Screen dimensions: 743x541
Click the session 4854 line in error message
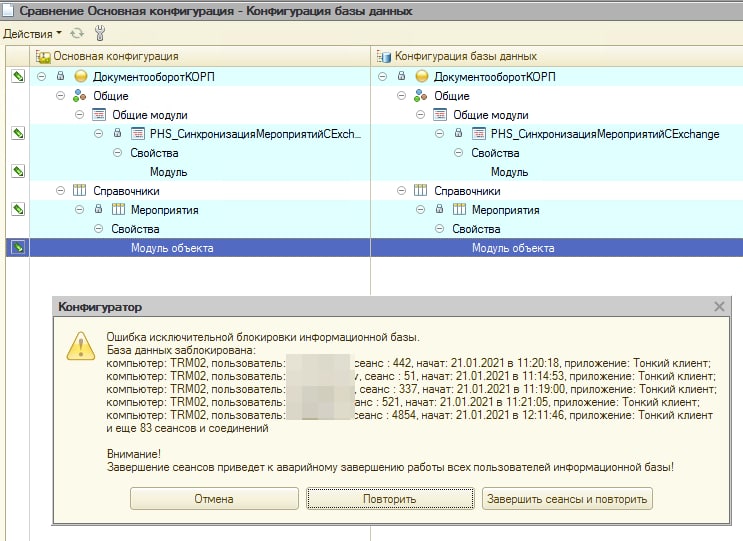click(409, 415)
